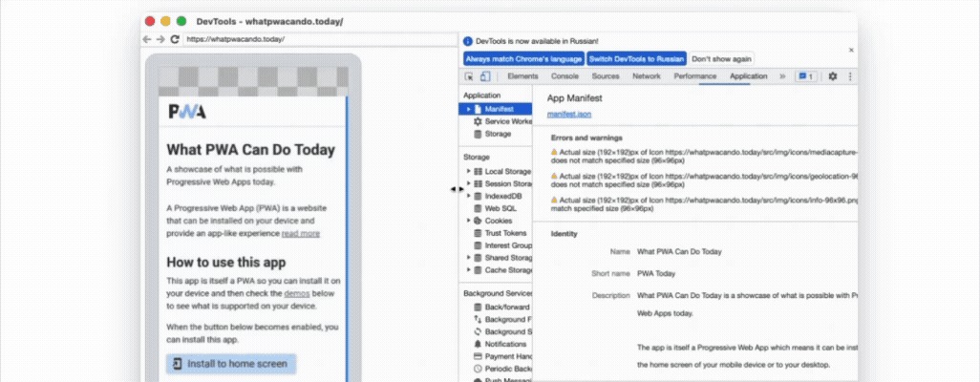980x382 pixels.
Task: Switch to the Network tab
Action: [x=647, y=76]
